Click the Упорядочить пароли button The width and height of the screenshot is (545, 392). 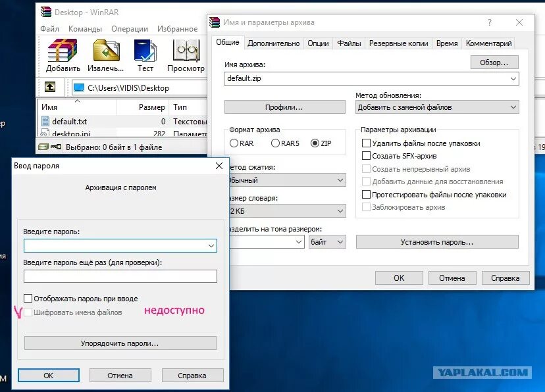pyautogui.click(x=120, y=343)
